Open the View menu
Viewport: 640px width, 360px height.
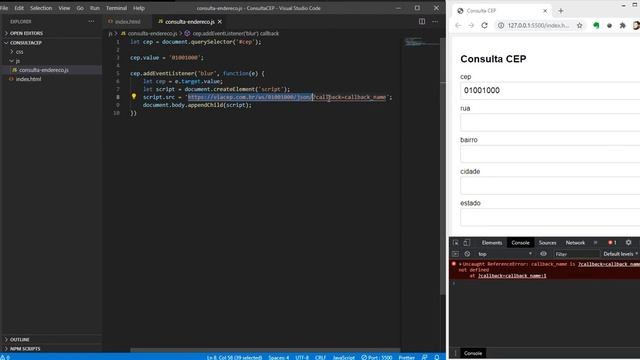coord(64,8)
